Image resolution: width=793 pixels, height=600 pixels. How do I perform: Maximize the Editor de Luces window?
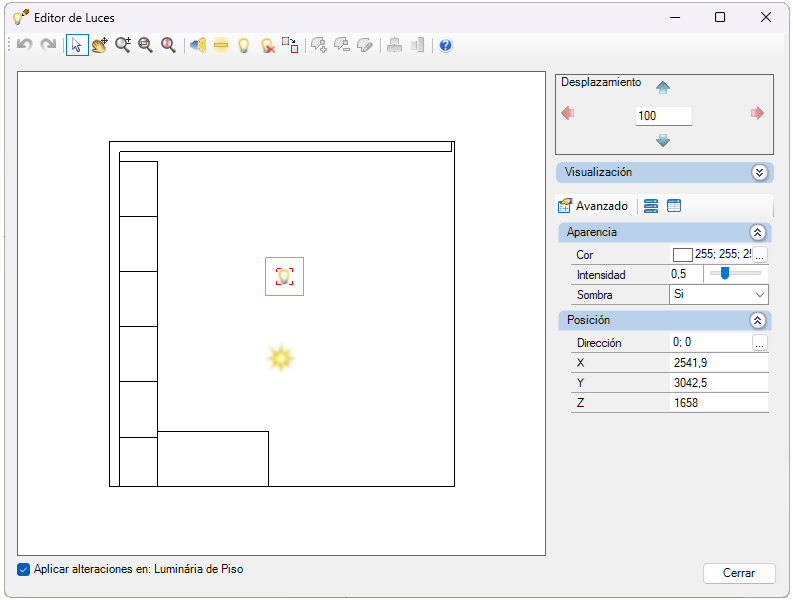pos(720,17)
